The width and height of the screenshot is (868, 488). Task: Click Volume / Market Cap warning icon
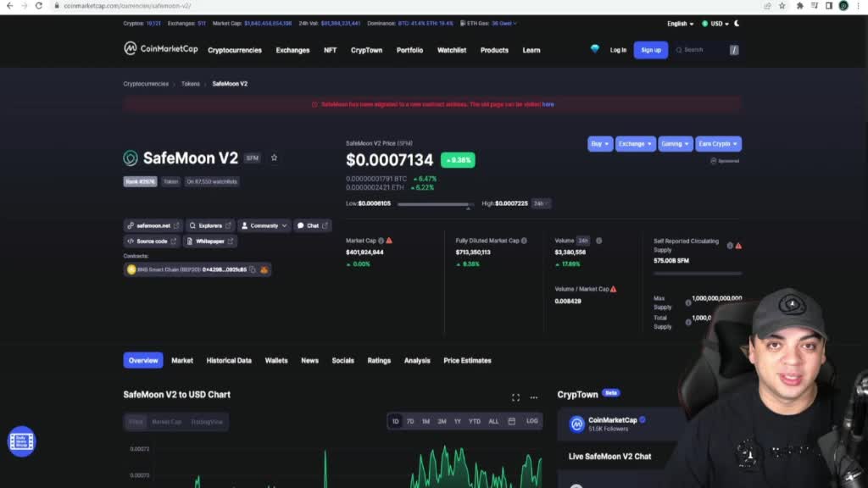coord(614,289)
